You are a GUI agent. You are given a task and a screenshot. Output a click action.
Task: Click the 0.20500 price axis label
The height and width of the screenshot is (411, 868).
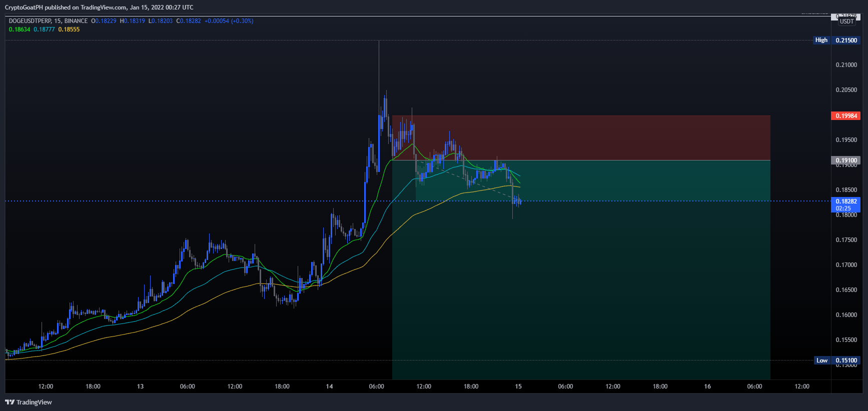point(846,90)
